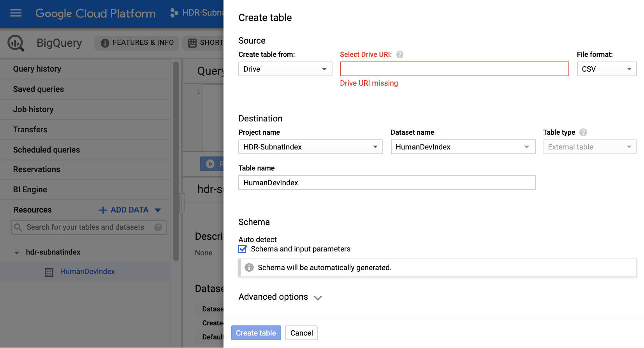Click 'Schema will be automatically generated.' text
644x348 pixels.
point(324,267)
